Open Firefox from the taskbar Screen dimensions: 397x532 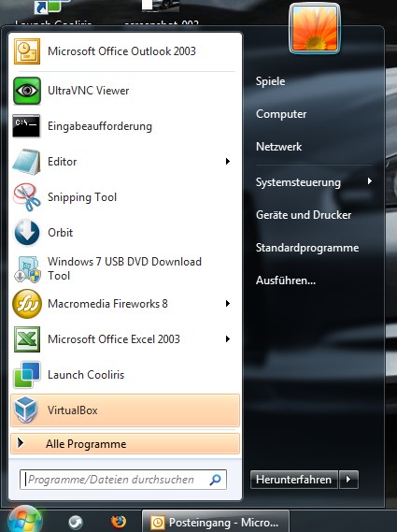[119, 522]
